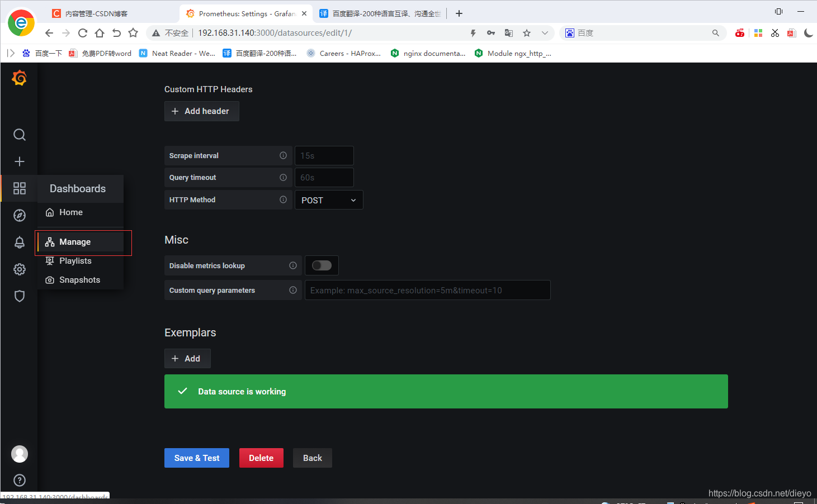
Task: Open the 百度一下 bookmark
Action: click(42, 53)
